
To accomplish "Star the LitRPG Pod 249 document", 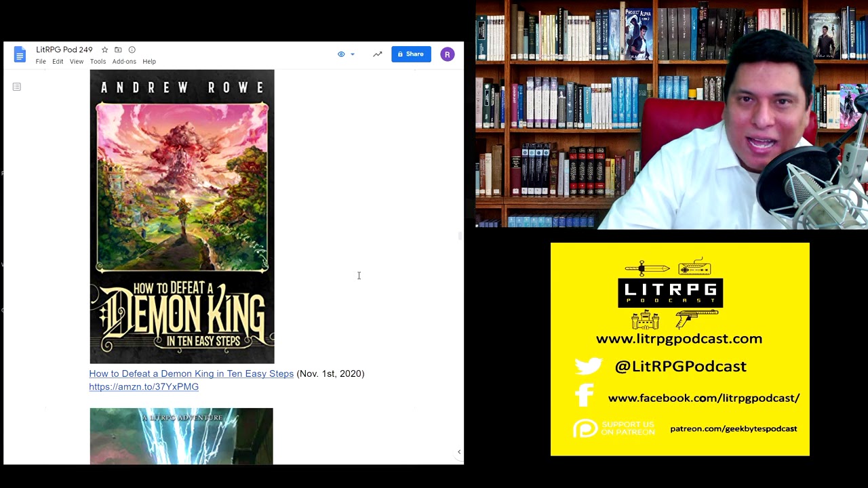I will (x=104, y=49).
